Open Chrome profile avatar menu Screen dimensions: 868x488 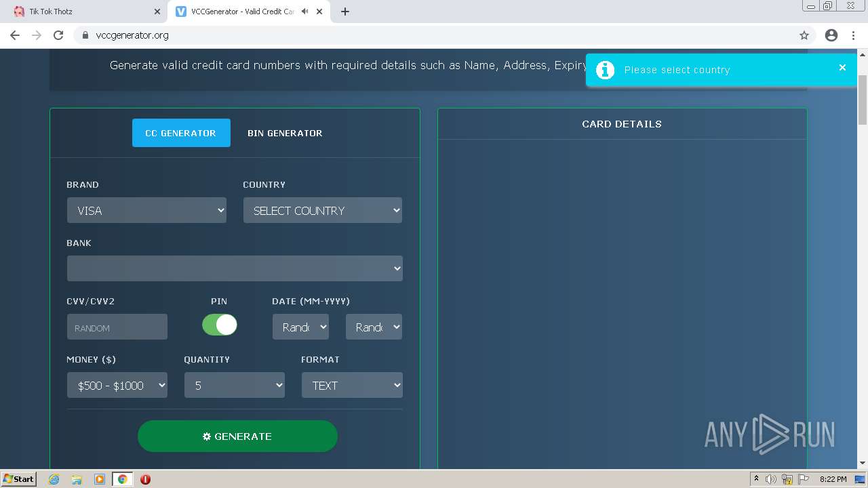point(831,35)
